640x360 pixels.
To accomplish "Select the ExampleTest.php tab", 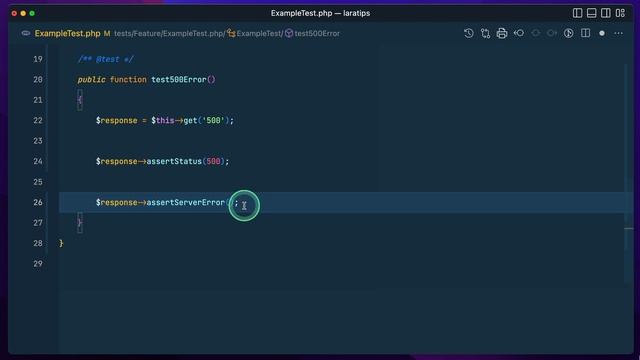I will [67, 33].
